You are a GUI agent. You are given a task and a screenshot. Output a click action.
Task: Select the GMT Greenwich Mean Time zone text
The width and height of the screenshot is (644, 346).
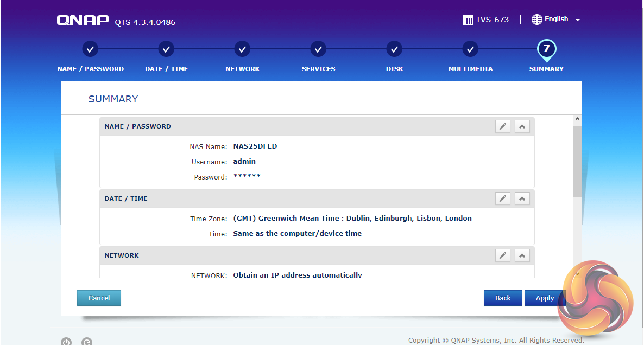tap(352, 219)
